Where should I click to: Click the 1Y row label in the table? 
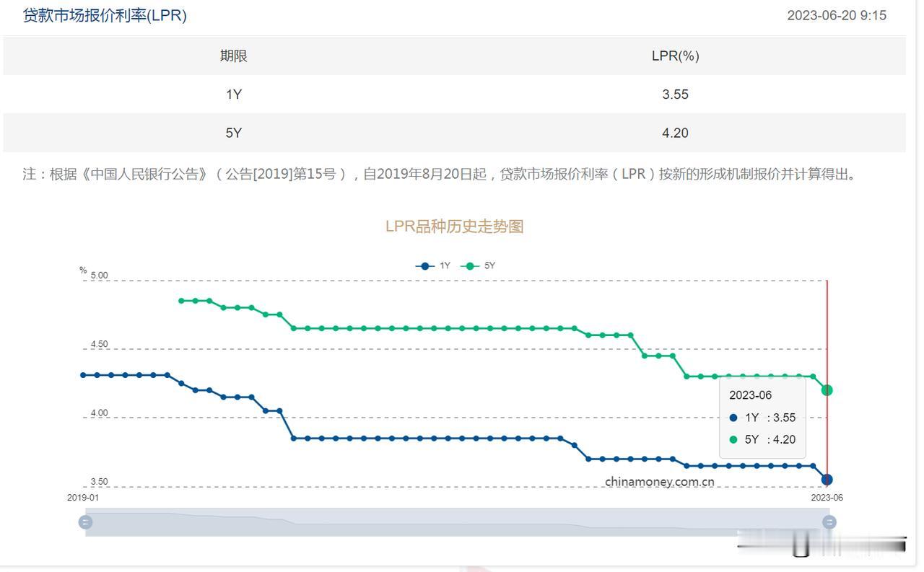coord(233,94)
